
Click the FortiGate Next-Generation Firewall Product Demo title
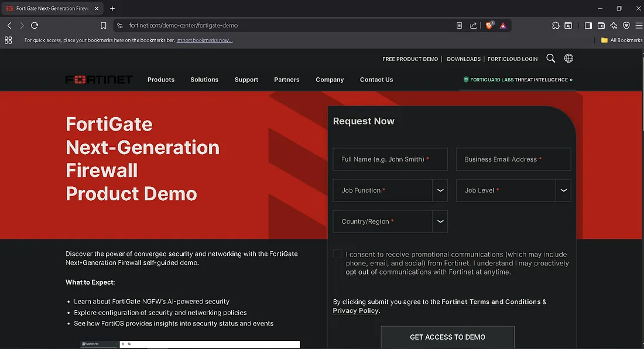pos(142,159)
